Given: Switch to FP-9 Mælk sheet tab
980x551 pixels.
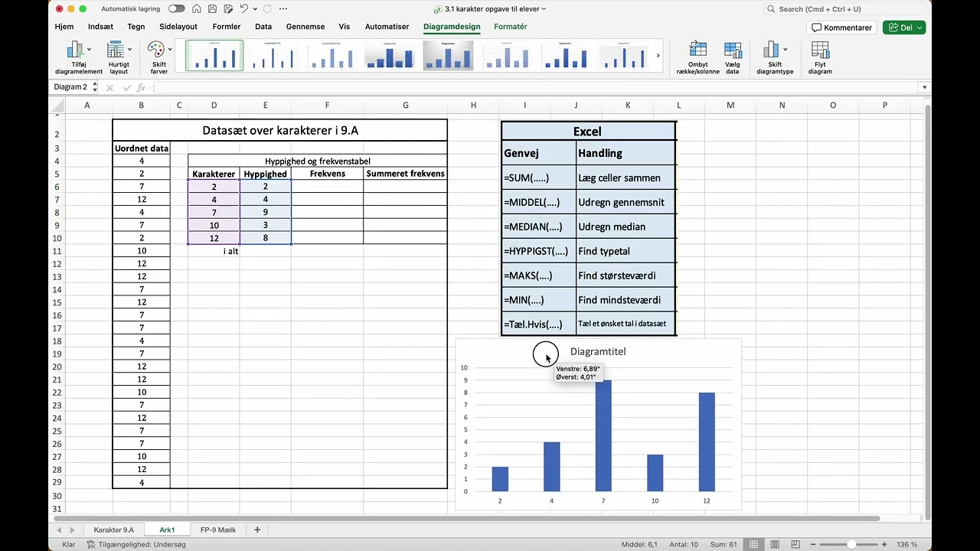Looking at the screenshot, I should pyautogui.click(x=218, y=530).
